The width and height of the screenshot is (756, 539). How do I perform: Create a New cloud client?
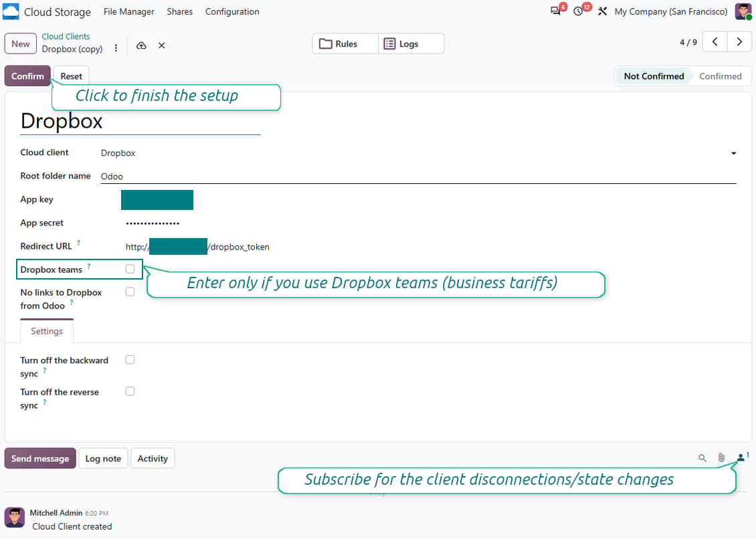pyautogui.click(x=21, y=44)
